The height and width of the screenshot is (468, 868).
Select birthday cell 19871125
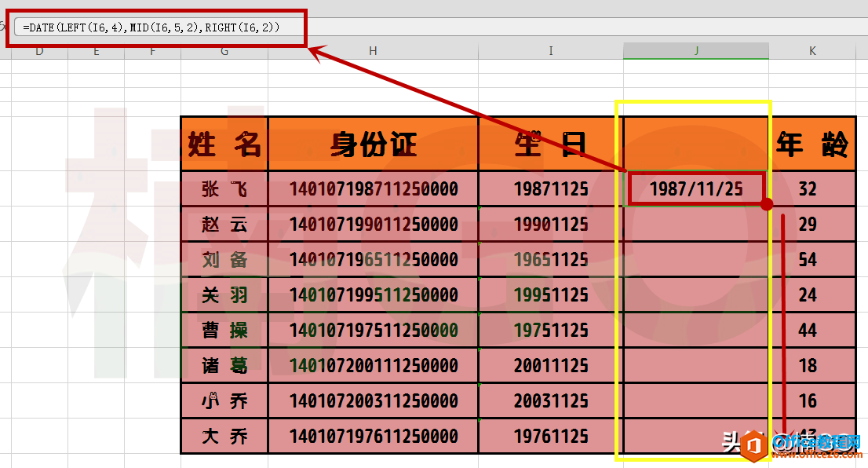point(551,189)
